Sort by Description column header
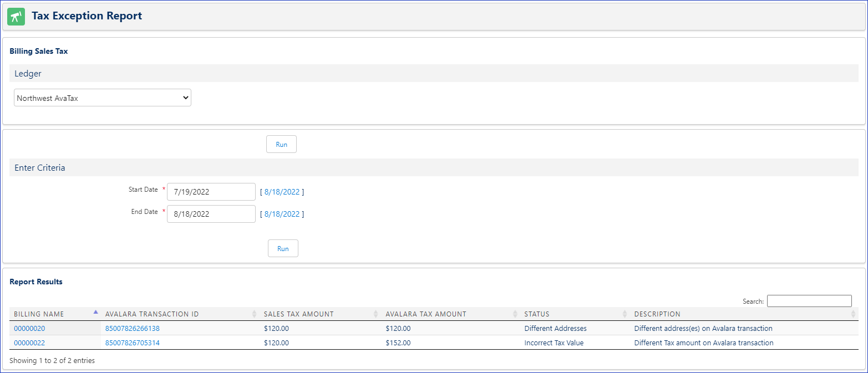Viewport: 868px width, 373px height. [x=744, y=314]
